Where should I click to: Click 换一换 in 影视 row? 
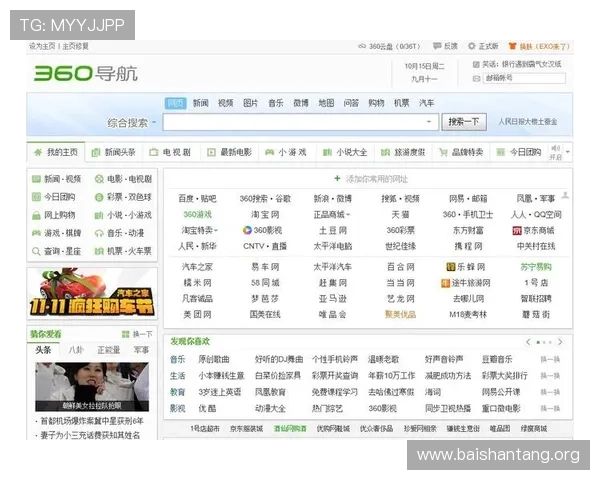point(550,408)
